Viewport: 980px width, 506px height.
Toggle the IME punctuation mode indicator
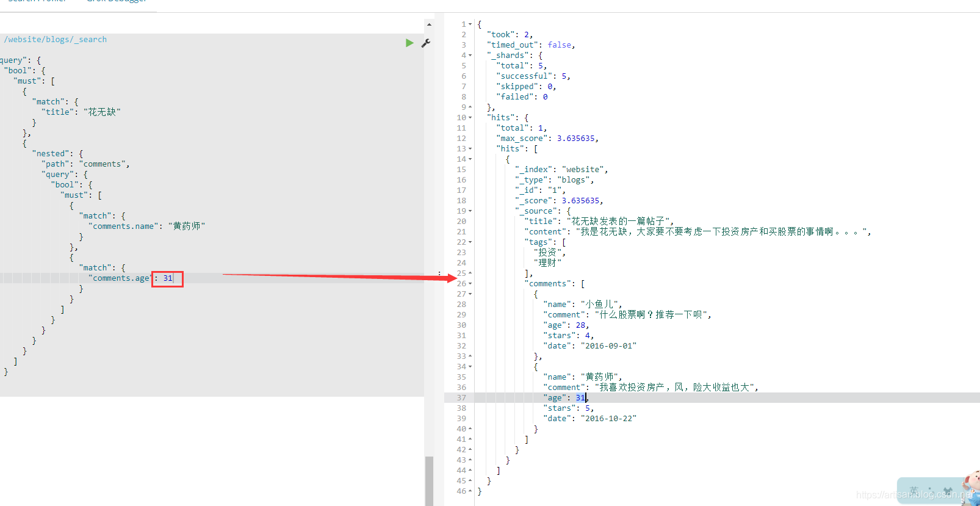[x=930, y=490]
